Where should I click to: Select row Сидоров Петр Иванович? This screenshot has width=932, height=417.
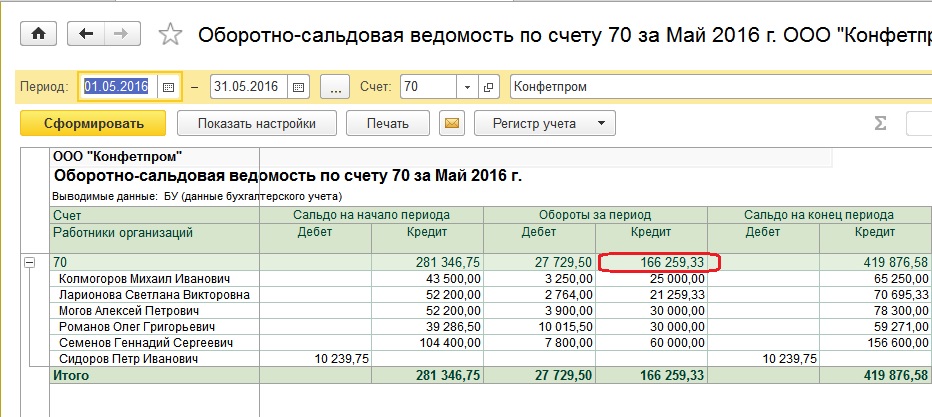[155, 359]
